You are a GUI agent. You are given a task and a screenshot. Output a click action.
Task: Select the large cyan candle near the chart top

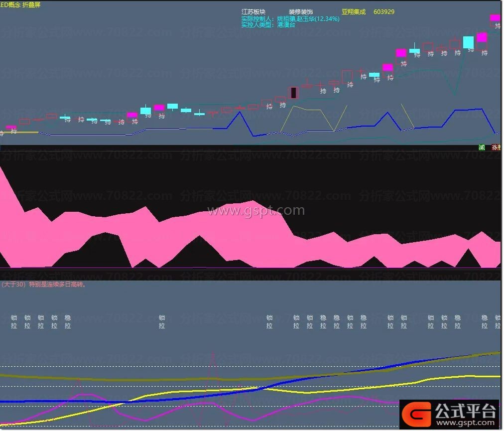click(468, 42)
